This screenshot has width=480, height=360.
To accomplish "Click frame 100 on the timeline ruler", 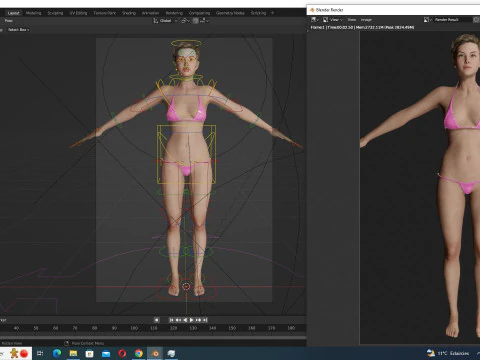I will point(134,328).
